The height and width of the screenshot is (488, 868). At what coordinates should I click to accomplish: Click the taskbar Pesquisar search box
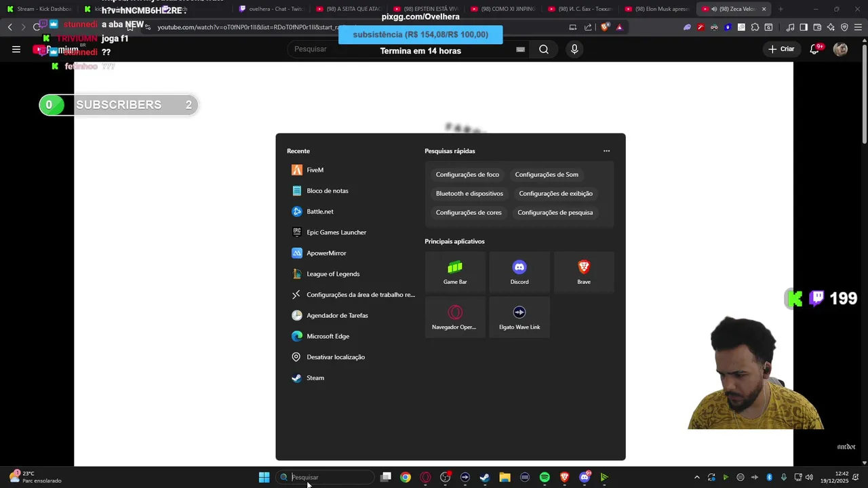click(x=325, y=477)
